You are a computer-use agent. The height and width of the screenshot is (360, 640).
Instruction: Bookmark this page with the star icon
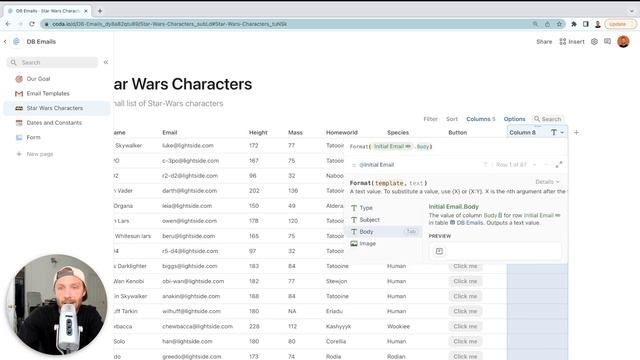click(x=559, y=24)
